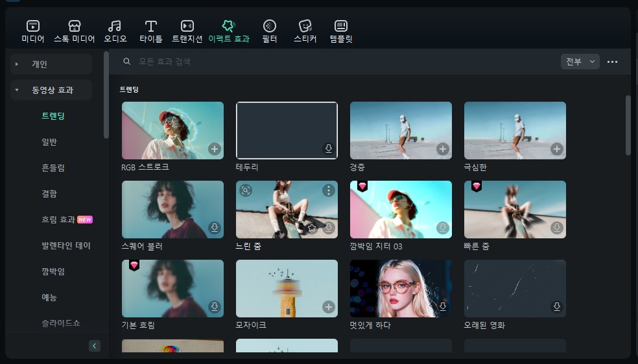Image resolution: width=638 pixels, height=364 pixels.
Task: Download the 기본 흐림 effect
Action: pyautogui.click(x=215, y=307)
